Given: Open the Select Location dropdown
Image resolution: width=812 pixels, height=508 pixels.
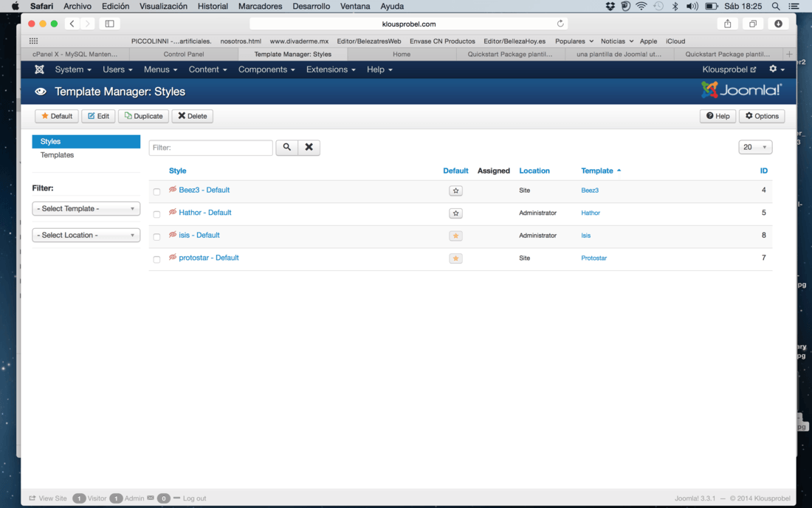Looking at the screenshot, I should (x=86, y=235).
